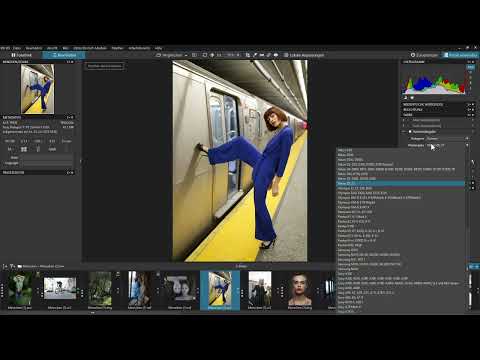
Task: Open the Vergleichen dropdown arrow
Action: 186,55
